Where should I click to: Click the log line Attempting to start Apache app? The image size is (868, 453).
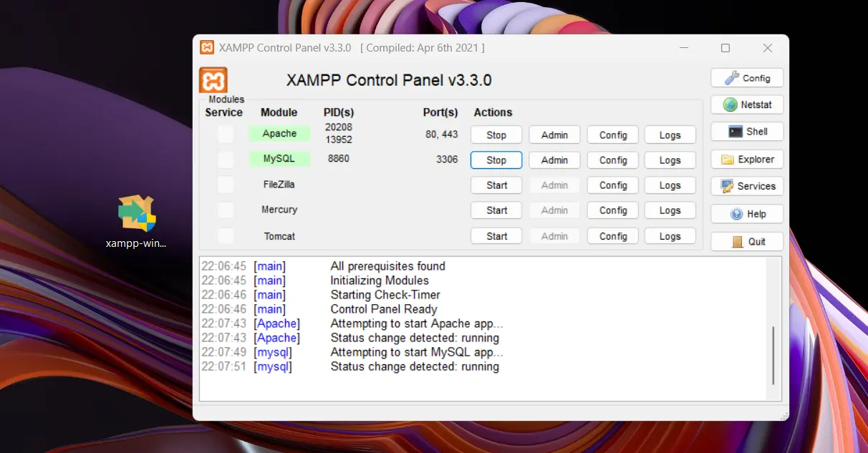[x=417, y=323]
